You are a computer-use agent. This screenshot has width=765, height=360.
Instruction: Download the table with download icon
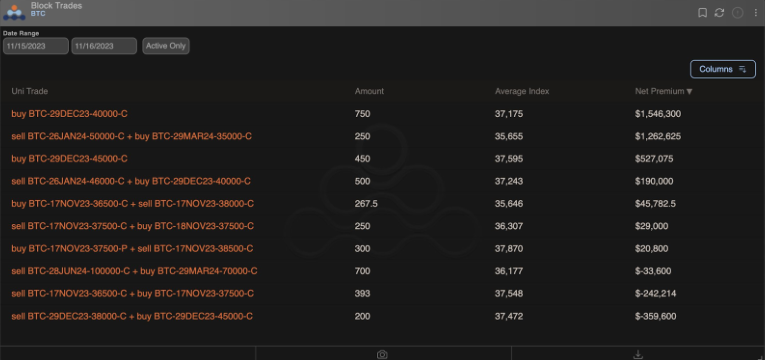638,355
